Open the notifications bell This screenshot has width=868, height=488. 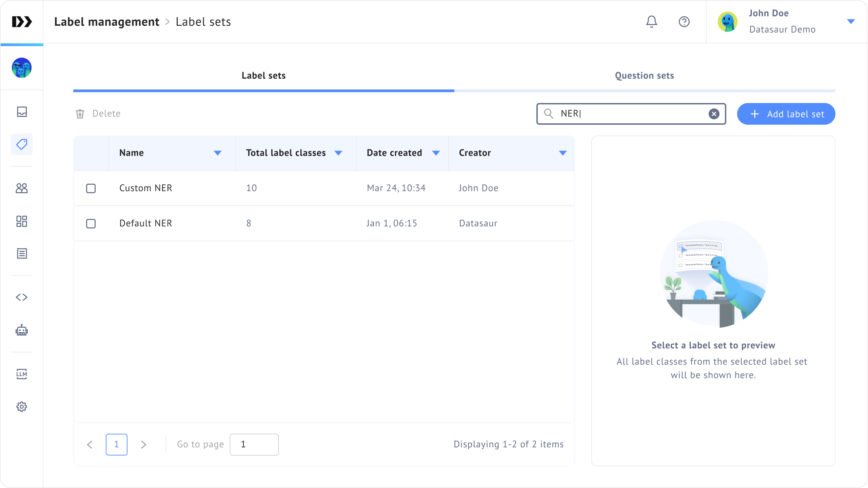651,22
